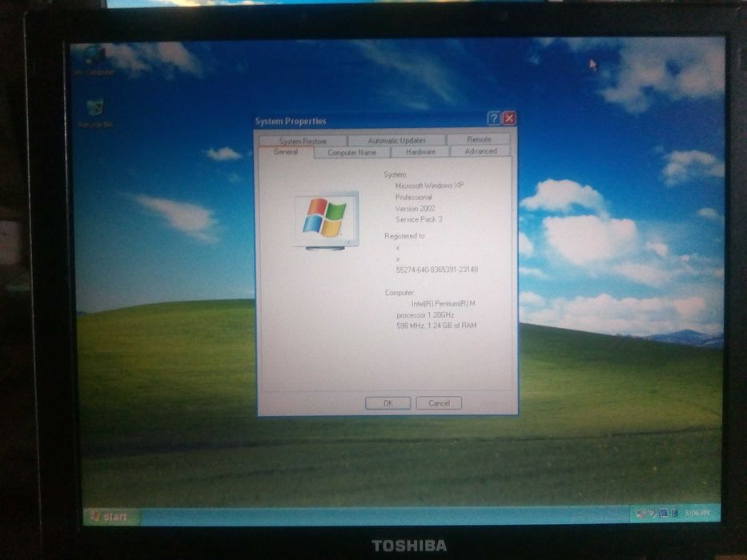Click the taskbar clock showing 8:06 PM
This screenshot has width=747, height=560.
697,513
